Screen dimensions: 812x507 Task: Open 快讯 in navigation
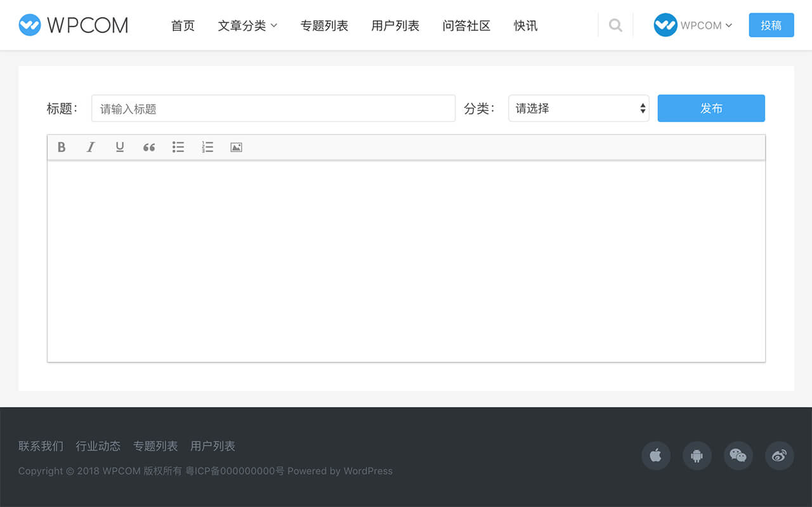[526, 25]
